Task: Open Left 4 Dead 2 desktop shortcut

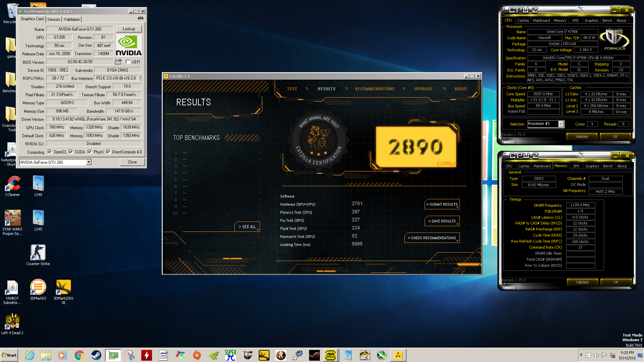Action: click(12, 324)
